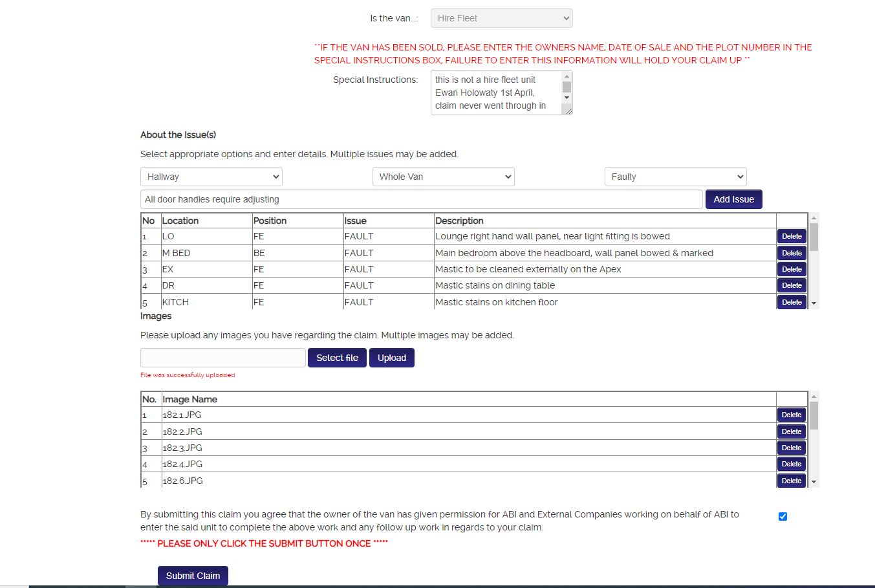
Task: Open the Whole Van position dropdown
Action: (444, 177)
